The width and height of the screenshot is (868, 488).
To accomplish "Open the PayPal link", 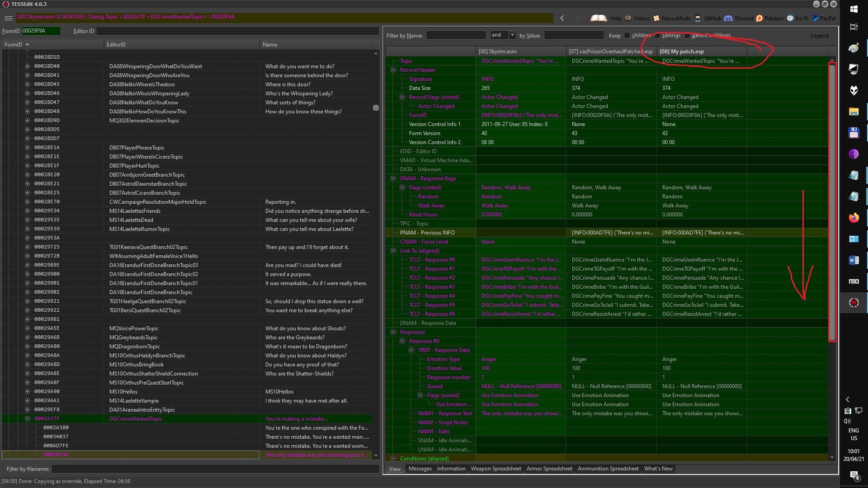I will point(824,18).
